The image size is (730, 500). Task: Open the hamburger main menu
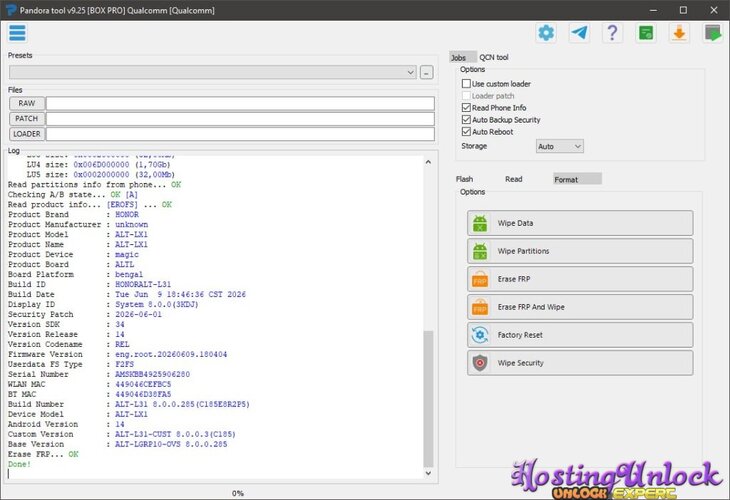pyautogui.click(x=17, y=33)
